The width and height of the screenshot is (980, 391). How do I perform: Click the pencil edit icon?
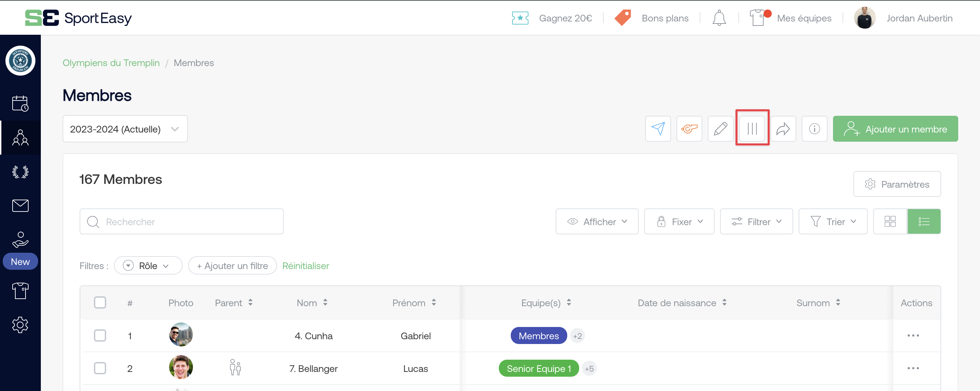[x=720, y=129]
